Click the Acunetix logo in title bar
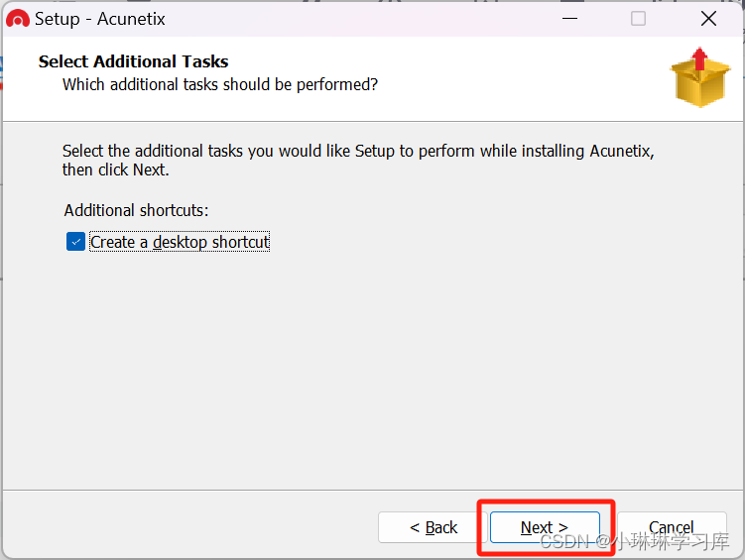Image resolution: width=745 pixels, height=560 pixels. click(18, 19)
